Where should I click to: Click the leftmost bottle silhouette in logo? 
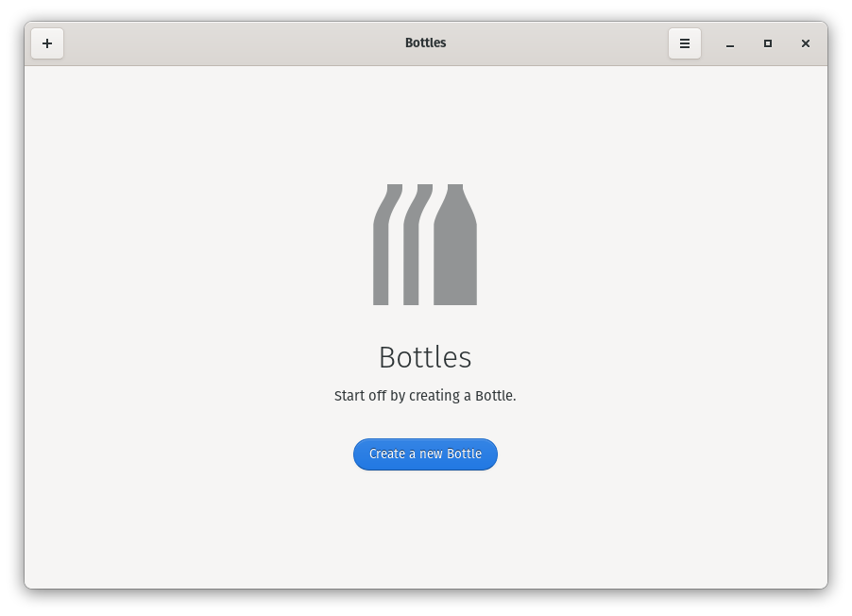pos(381,255)
